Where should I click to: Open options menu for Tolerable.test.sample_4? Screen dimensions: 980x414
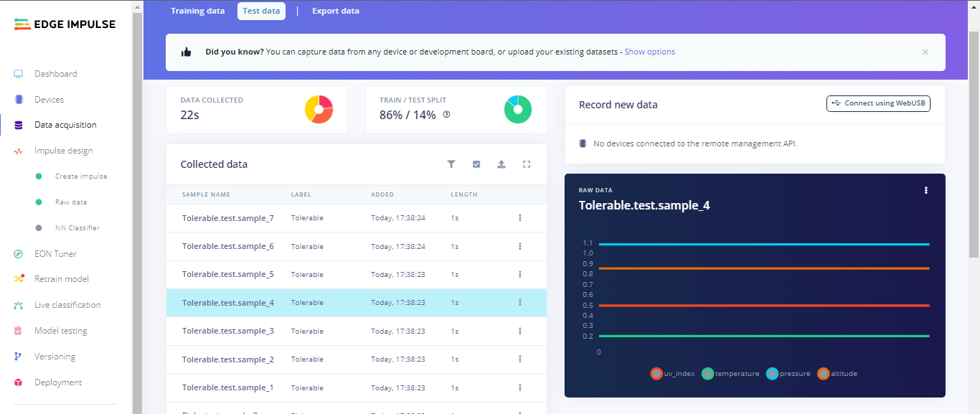[x=520, y=303]
